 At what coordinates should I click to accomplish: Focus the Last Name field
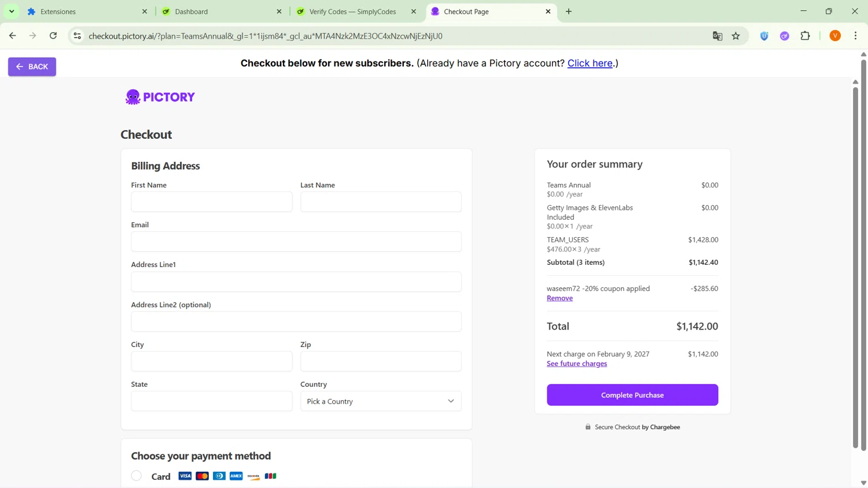pyautogui.click(x=381, y=202)
